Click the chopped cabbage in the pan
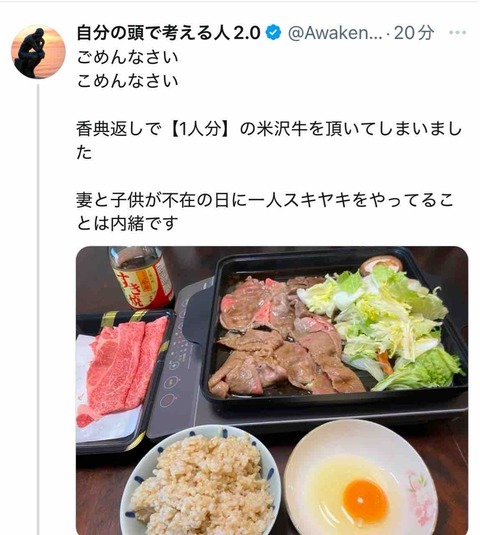480x535 pixels. tap(382, 328)
